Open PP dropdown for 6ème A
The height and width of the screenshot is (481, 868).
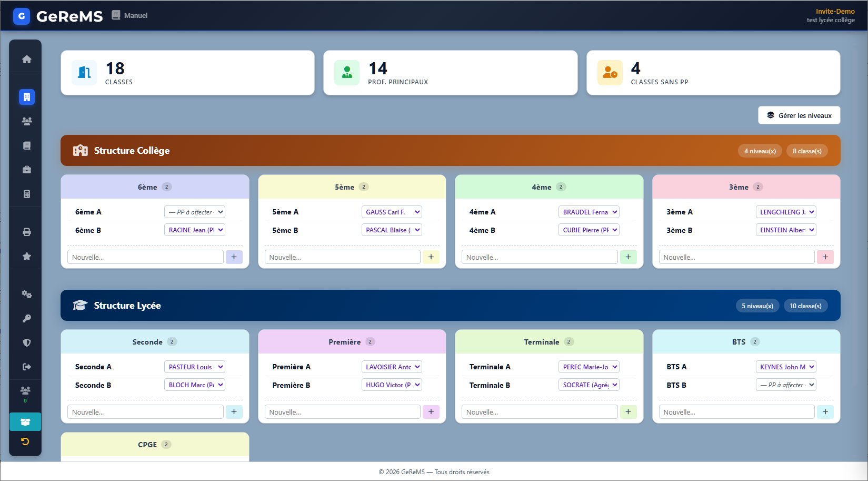pyautogui.click(x=195, y=212)
